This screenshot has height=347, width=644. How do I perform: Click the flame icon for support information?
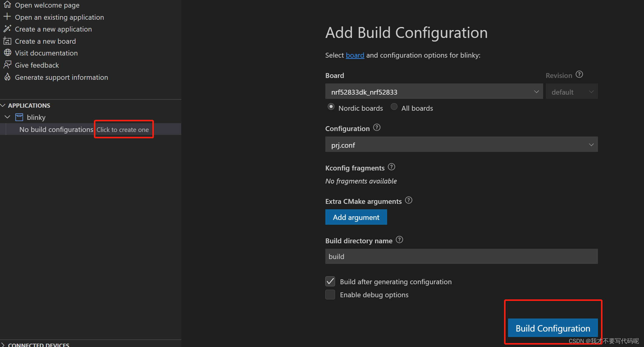coord(7,77)
